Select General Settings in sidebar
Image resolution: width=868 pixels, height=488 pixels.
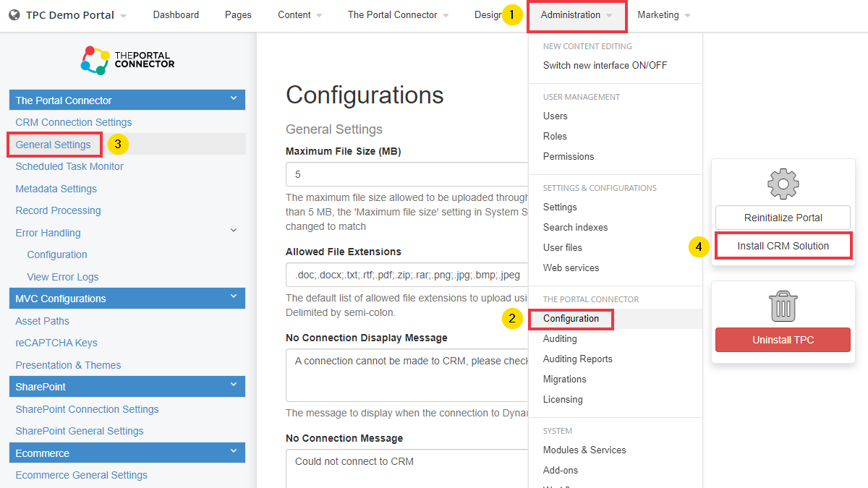[x=54, y=145]
